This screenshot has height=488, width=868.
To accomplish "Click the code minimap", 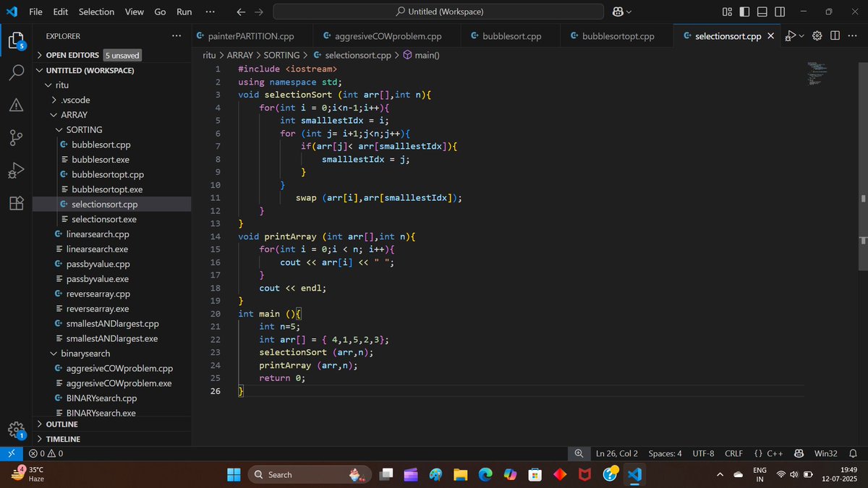I will point(817,73).
